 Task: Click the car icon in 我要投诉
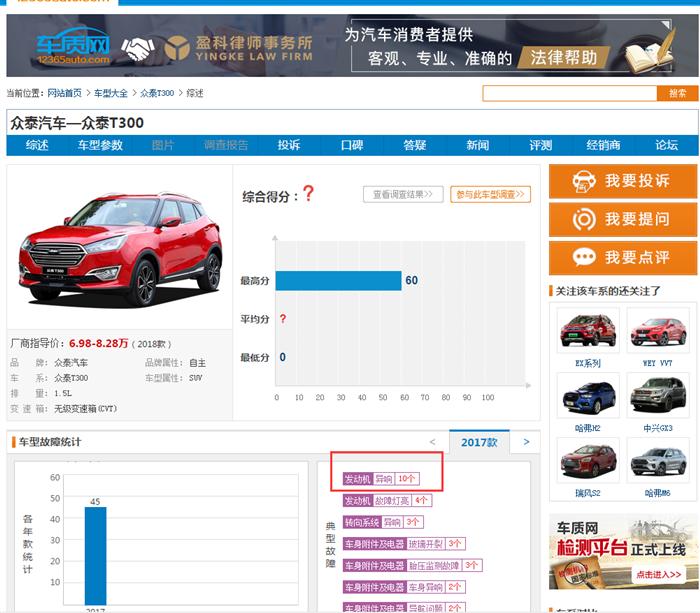584,181
